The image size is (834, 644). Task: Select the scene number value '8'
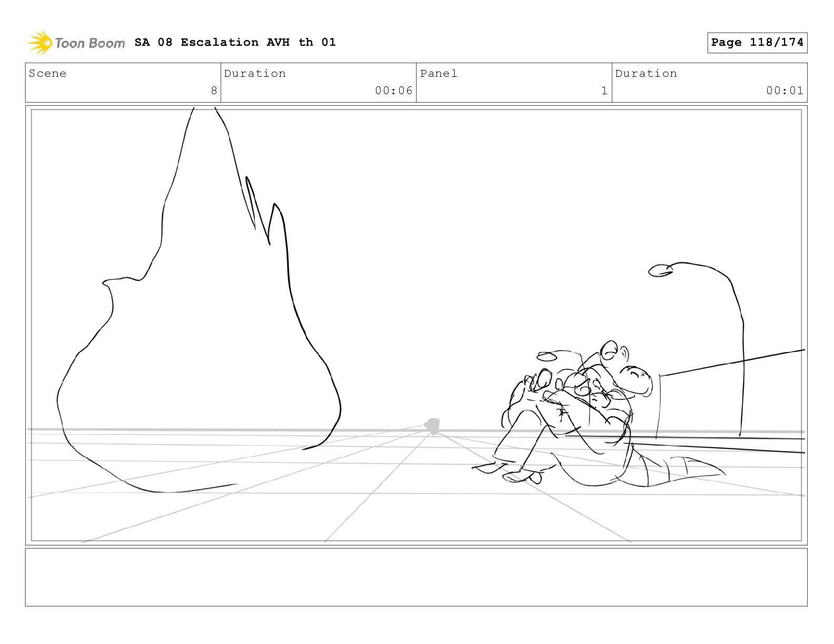click(x=214, y=90)
